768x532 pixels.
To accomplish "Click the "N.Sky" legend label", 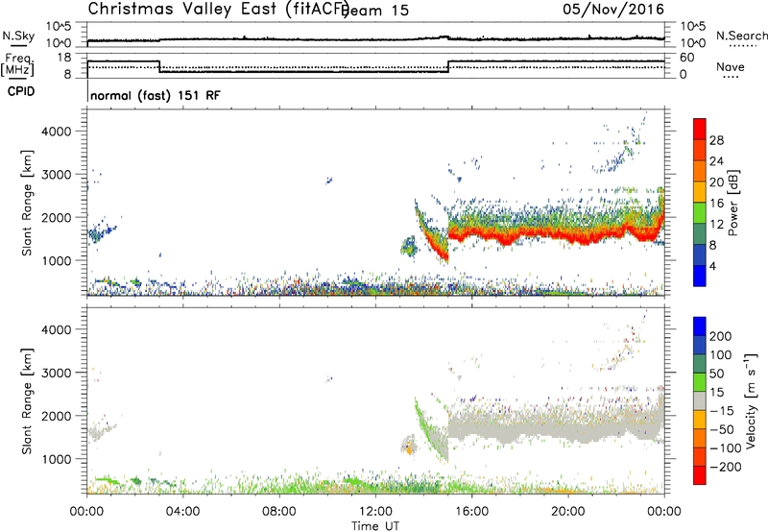I will point(18,36).
